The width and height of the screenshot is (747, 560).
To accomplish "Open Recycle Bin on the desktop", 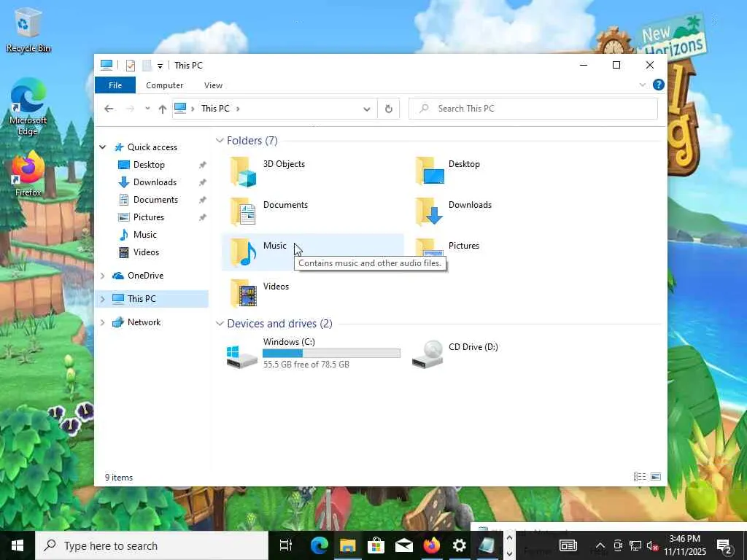I will coord(28,31).
